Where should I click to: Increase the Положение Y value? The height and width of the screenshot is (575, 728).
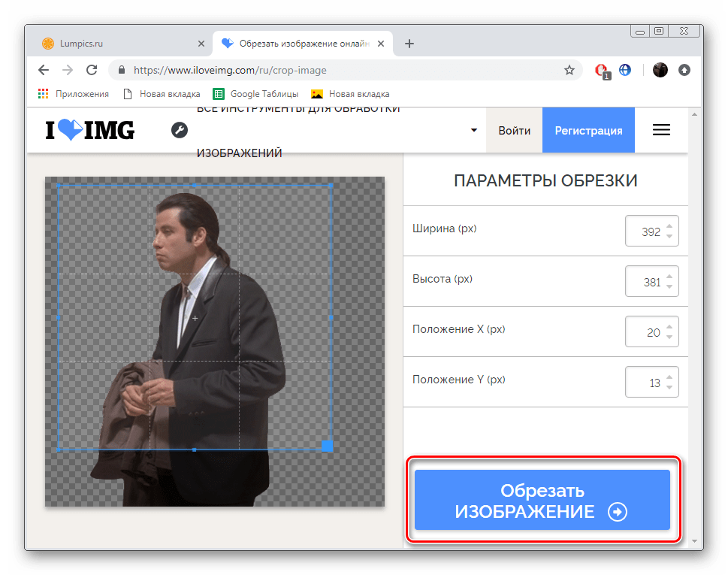click(x=669, y=377)
